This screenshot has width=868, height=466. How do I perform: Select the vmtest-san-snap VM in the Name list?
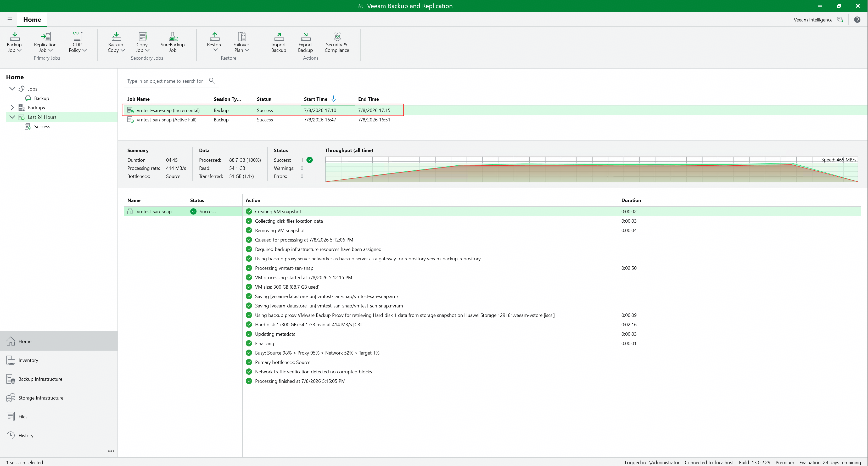tap(183, 212)
